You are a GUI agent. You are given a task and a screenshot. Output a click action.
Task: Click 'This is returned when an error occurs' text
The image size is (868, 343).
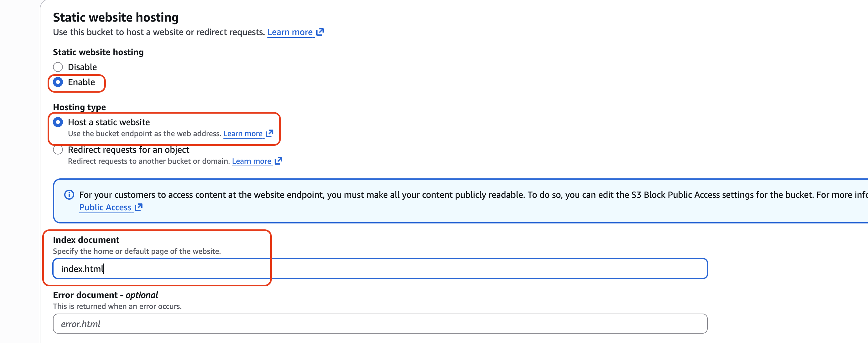117,306
